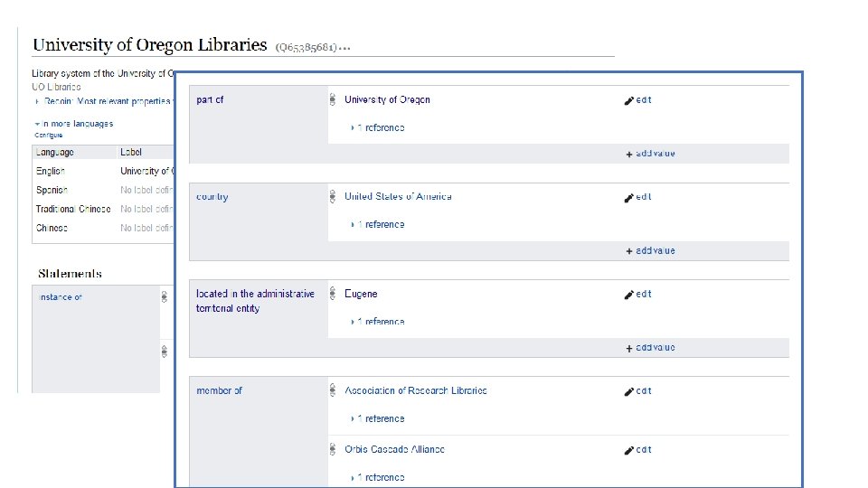Collapse the In more languages section
The height and width of the screenshot is (488, 868).
click(x=73, y=124)
